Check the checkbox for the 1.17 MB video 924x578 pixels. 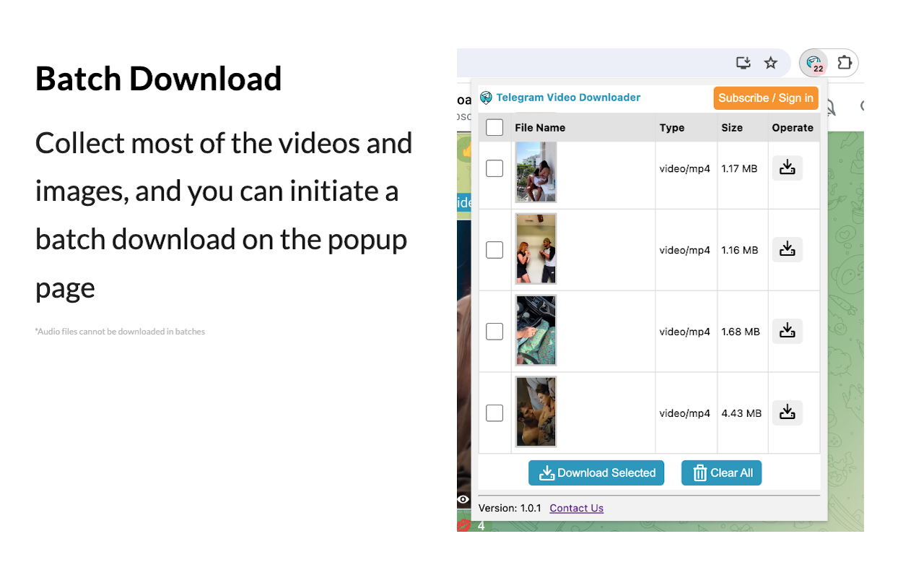494,168
